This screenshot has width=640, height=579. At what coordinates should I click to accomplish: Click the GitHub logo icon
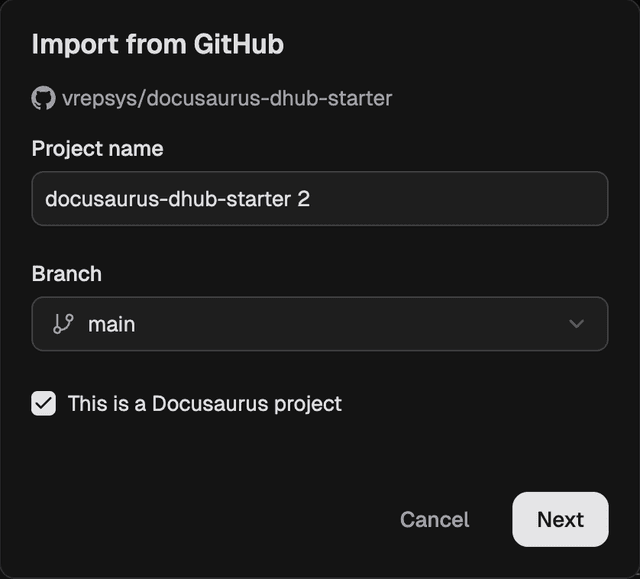[43, 98]
